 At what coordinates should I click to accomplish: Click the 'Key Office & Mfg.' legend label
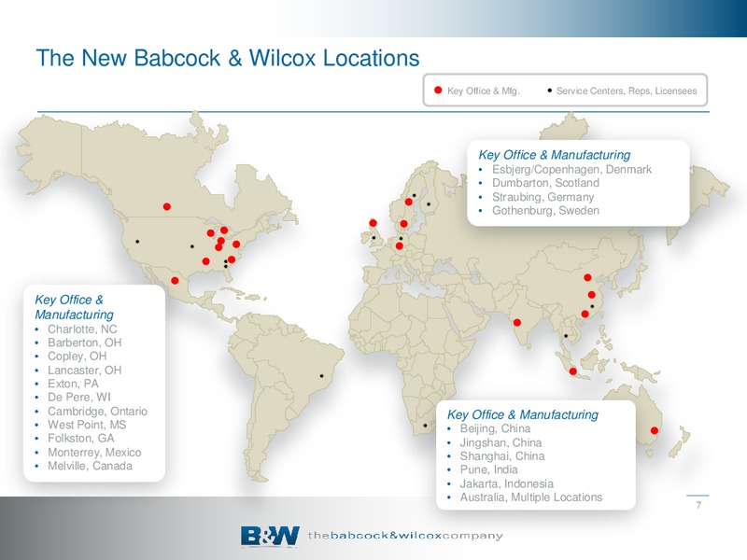(483, 91)
